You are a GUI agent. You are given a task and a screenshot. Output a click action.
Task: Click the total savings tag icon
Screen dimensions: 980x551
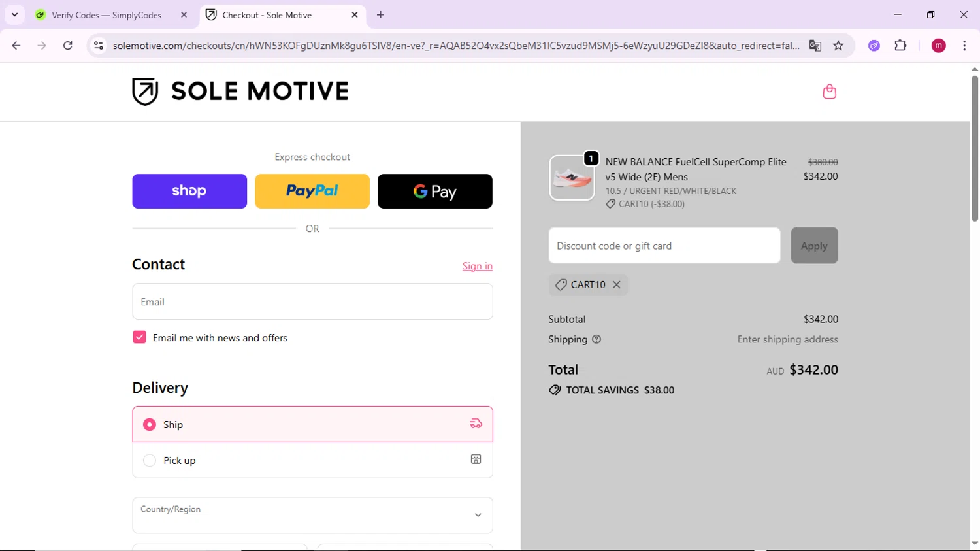[x=555, y=390]
